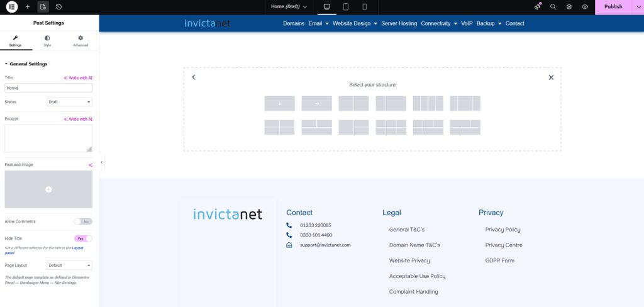Open the Domains menu item
The height and width of the screenshot is (307, 644).
click(294, 23)
